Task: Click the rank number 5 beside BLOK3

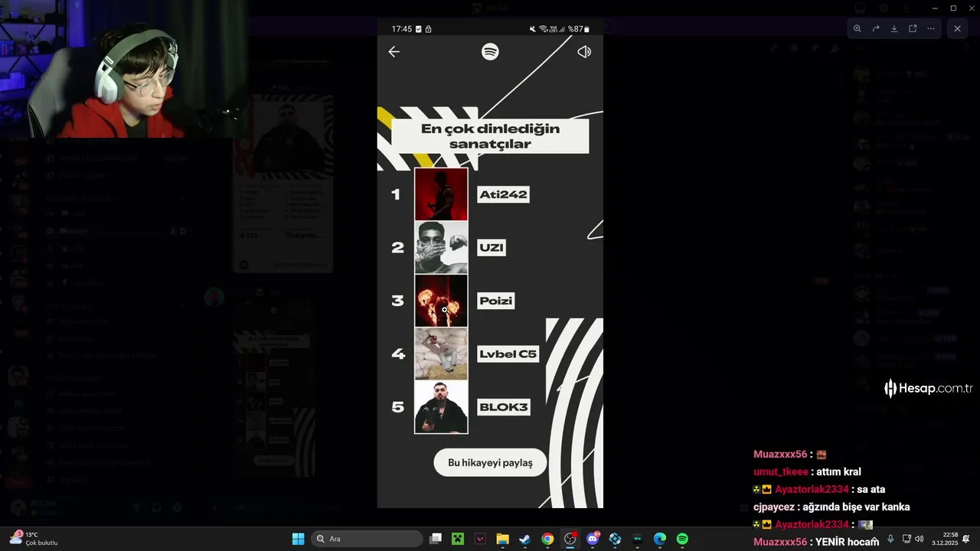Action: click(397, 407)
